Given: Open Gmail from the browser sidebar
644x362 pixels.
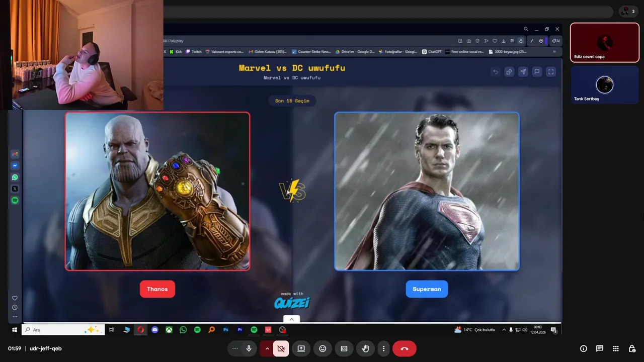Looking at the screenshot, I should 15,154.
